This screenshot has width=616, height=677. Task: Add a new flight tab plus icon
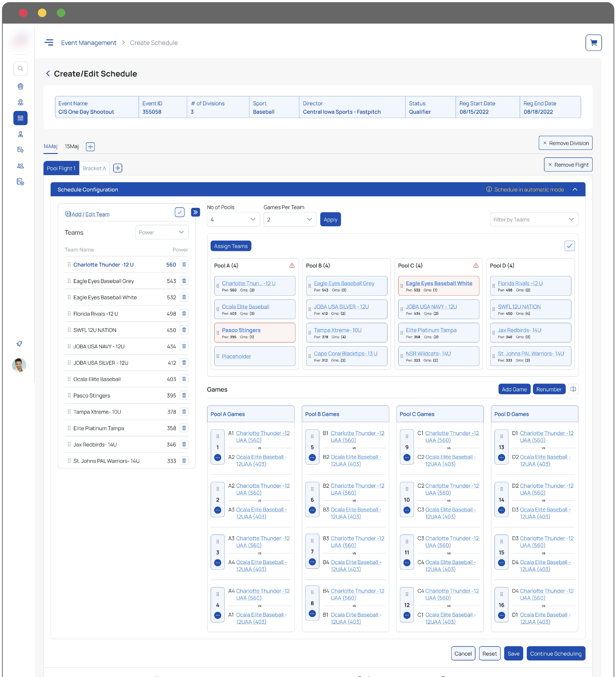point(117,168)
